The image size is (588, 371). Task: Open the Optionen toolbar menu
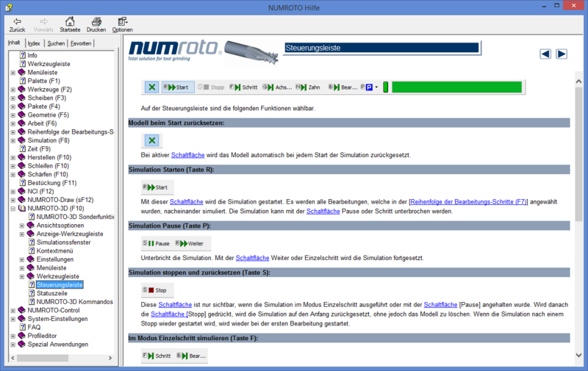[x=122, y=21]
